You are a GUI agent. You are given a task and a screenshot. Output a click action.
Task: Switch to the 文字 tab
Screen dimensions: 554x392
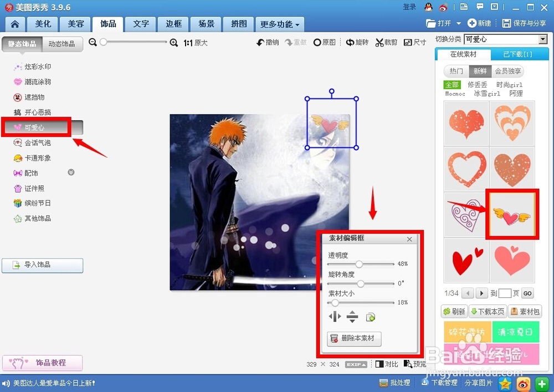[141, 24]
